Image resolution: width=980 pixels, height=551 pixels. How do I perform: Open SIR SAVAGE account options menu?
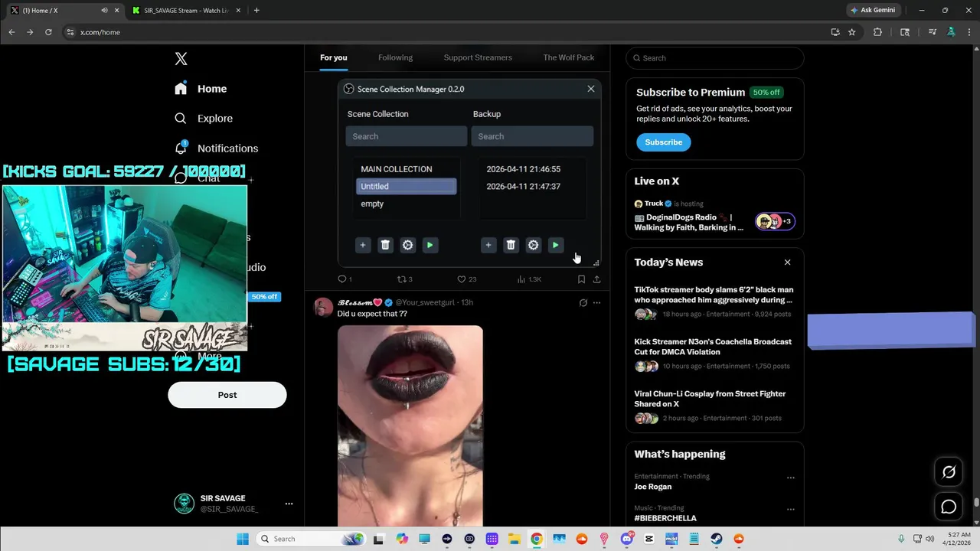click(289, 504)
